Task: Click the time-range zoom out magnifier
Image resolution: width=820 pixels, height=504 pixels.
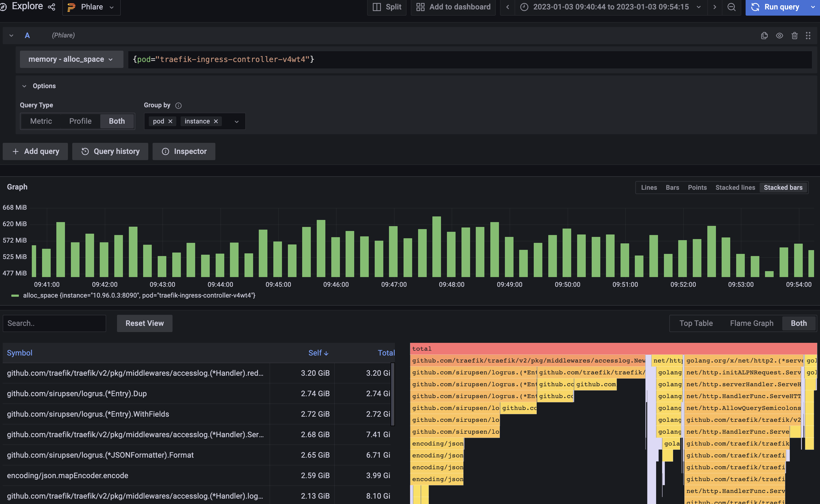Action: click(731, 7)
